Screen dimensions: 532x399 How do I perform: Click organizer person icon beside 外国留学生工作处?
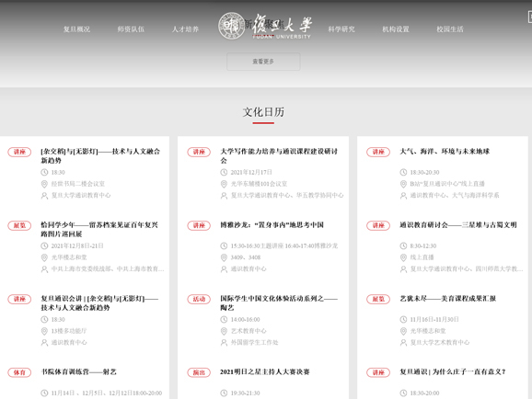224,343
